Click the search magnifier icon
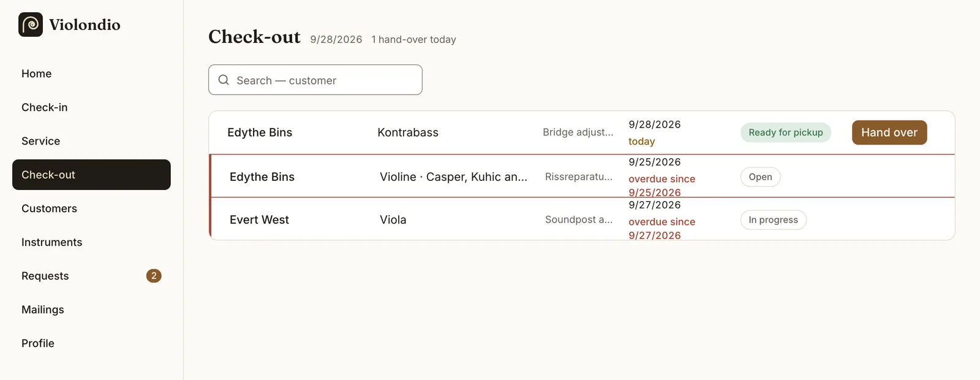 click(x=224, y=80)
